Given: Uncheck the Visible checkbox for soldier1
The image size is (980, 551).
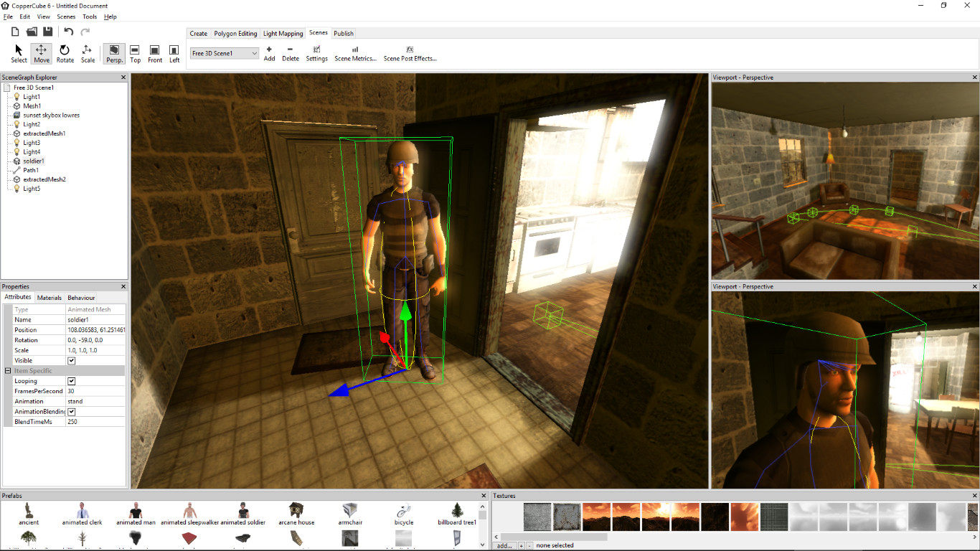Looking at the screenshot, I should pos(70,360).
